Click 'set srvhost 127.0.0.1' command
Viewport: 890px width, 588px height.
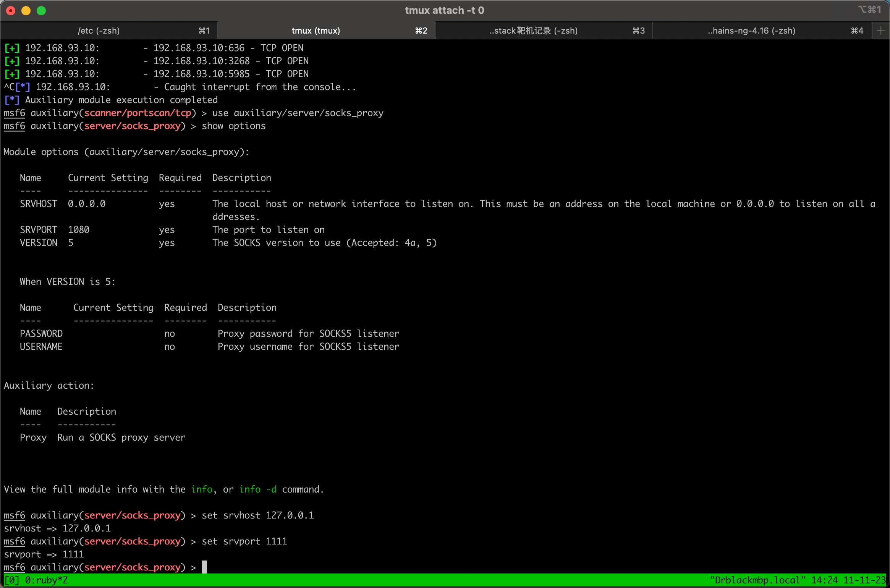(x=258, y=515)
